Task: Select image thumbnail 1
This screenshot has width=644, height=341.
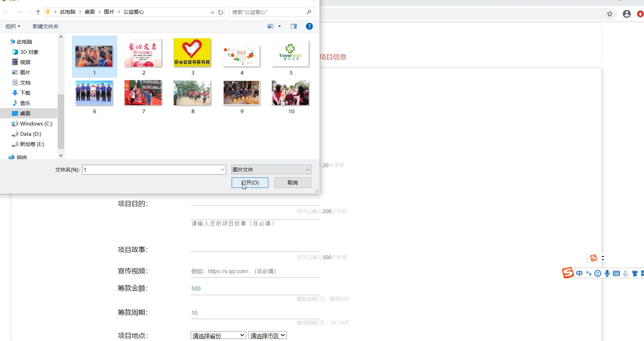Action: pyautogui.click(x=94, y=57)
